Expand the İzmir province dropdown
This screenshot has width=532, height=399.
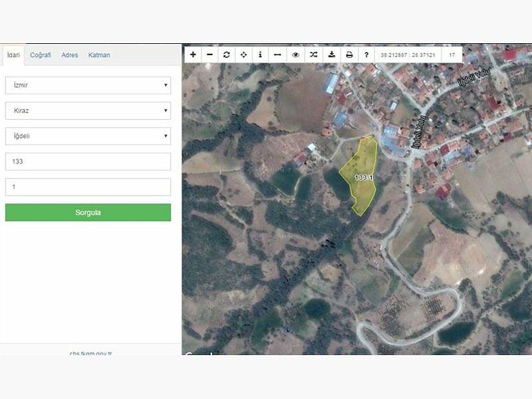(x=88, y=85)
